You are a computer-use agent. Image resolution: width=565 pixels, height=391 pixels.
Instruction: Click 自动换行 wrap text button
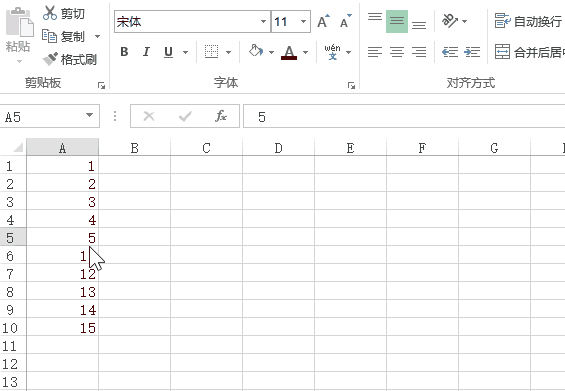coord(529,21)
